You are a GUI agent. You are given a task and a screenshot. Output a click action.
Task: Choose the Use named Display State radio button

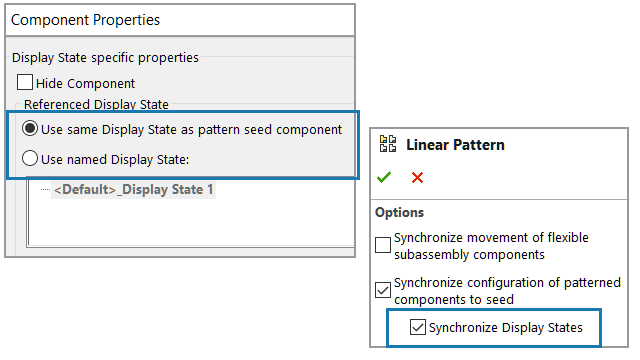tap(30, 158)
